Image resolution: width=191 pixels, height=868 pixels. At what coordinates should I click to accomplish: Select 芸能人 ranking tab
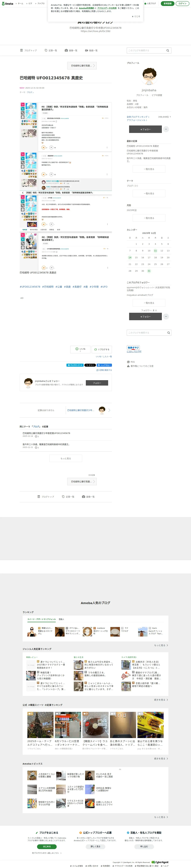point(61,619)
